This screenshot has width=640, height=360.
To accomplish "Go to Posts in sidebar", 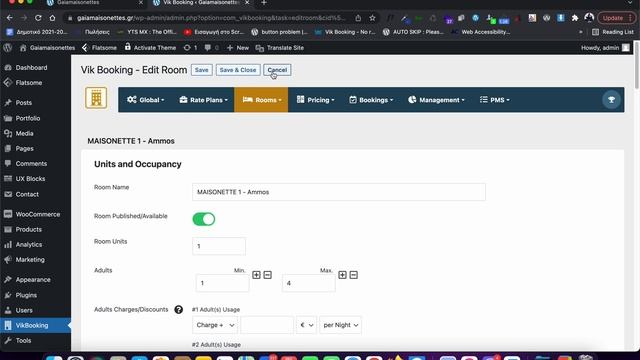I will (24, 103).
